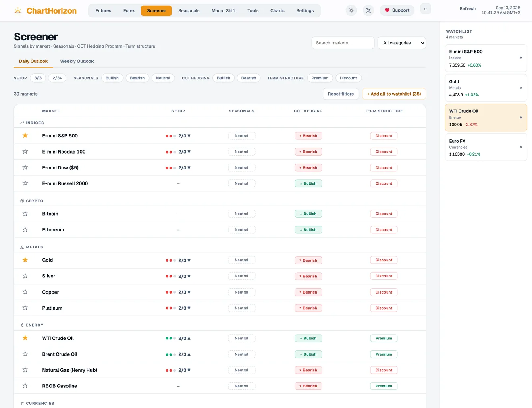
Task: Open the X (Twitter) social icon
Action: (368, 10)
